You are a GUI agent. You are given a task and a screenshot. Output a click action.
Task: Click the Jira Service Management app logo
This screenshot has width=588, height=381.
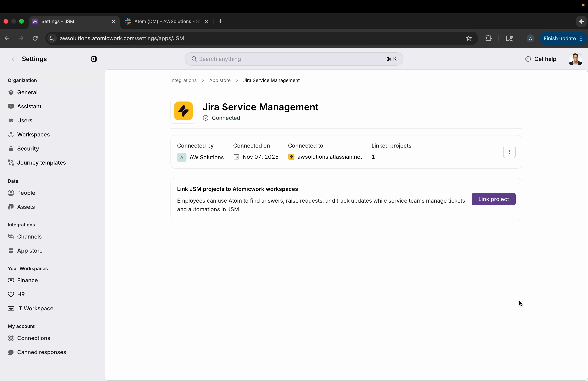[x=183, y=111]
